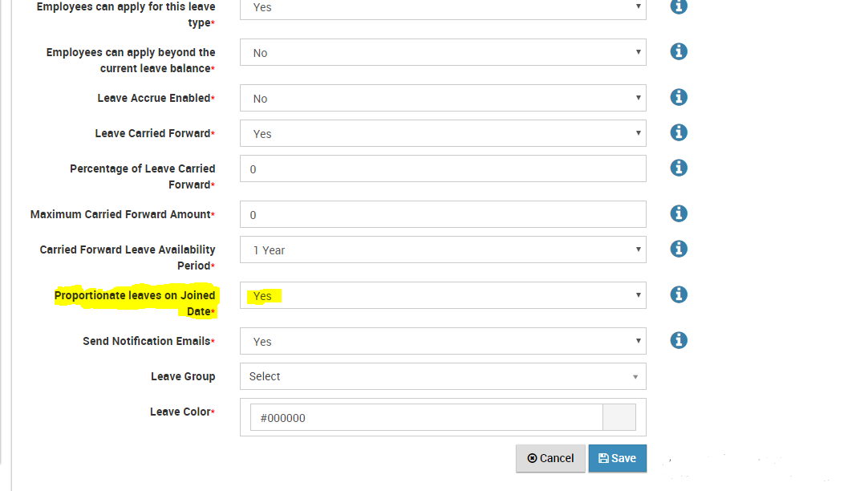Viewport: 868px width, 491px height.
Task: Select the Percentage of Leave Carried Forward field
Action: pyautogui.click(x=443, y=168)
